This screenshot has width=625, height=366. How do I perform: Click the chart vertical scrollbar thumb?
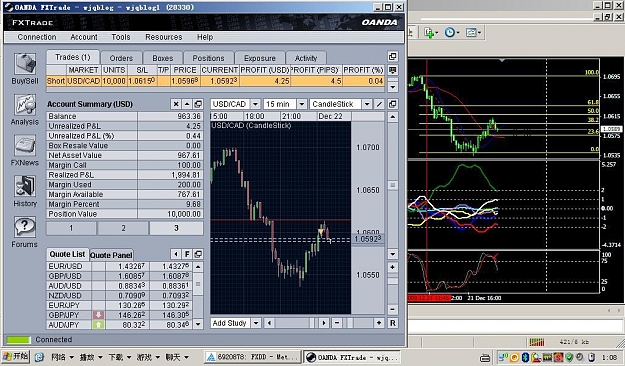coord(393,185)
